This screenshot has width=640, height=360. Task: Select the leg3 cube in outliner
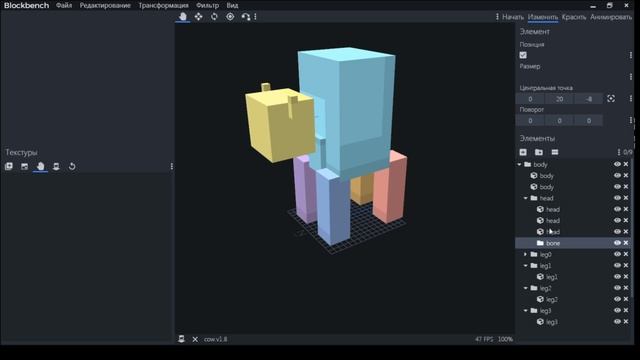tap(573, 322)
